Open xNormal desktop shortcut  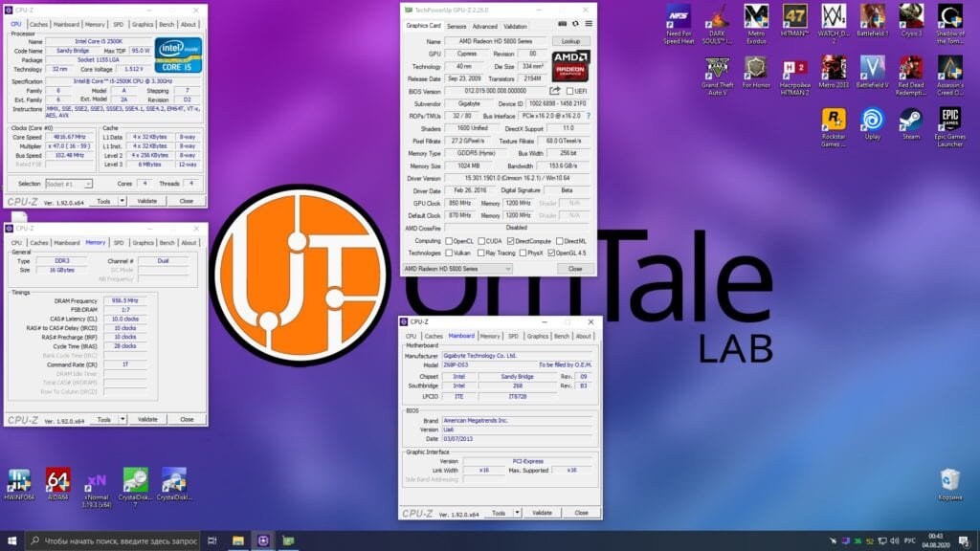[x=97, y=489]
